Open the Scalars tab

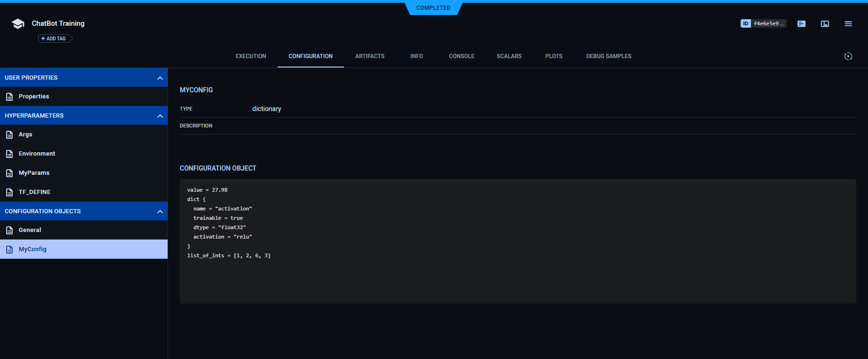click(509, 56)
